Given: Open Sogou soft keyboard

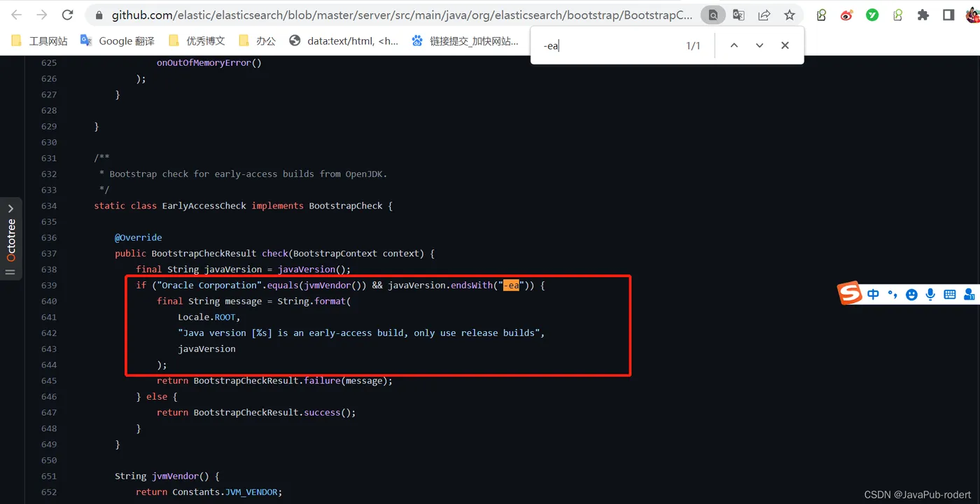Looking at the screenshot, I should [950, 295].
